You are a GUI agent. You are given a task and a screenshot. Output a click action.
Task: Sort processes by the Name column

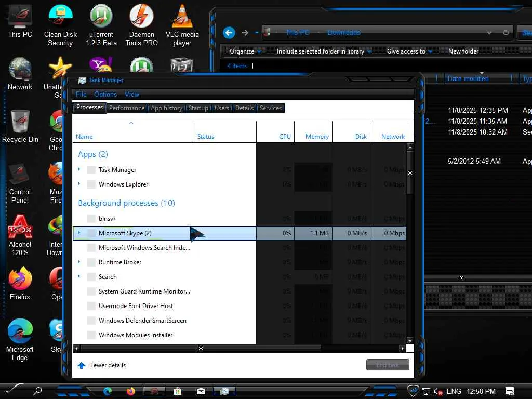(134, 131)
